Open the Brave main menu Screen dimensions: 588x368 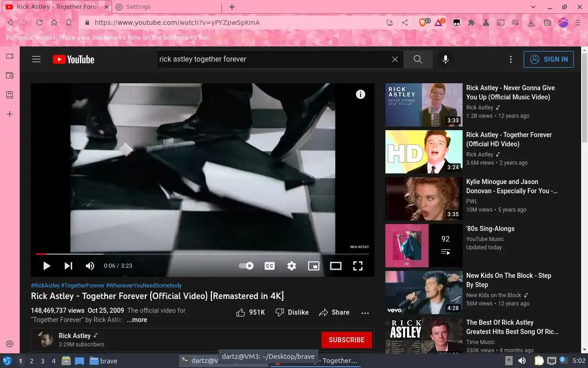(578, 23)
